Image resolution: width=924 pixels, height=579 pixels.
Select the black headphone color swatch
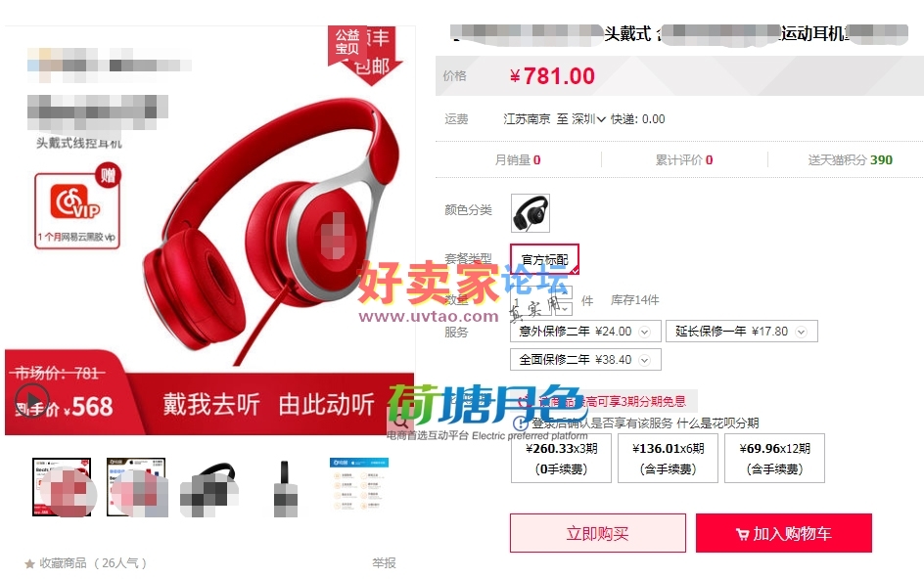[x=531, y=212]
